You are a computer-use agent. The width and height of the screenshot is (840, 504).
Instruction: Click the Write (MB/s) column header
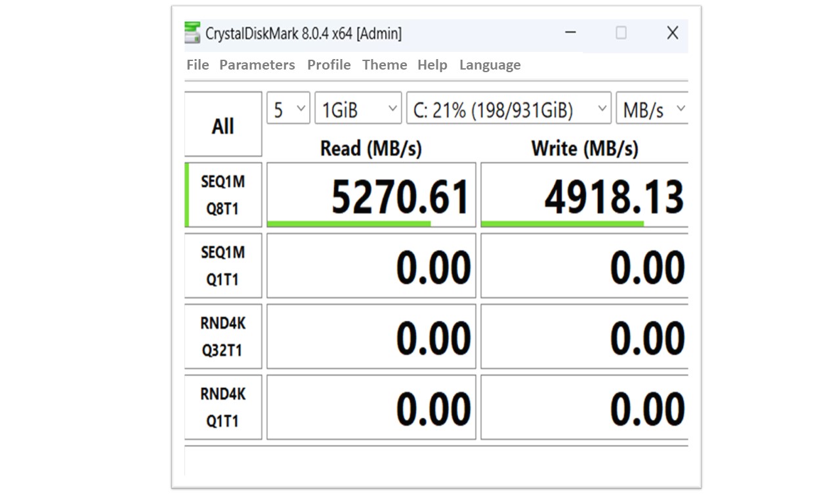click(585, 148)
